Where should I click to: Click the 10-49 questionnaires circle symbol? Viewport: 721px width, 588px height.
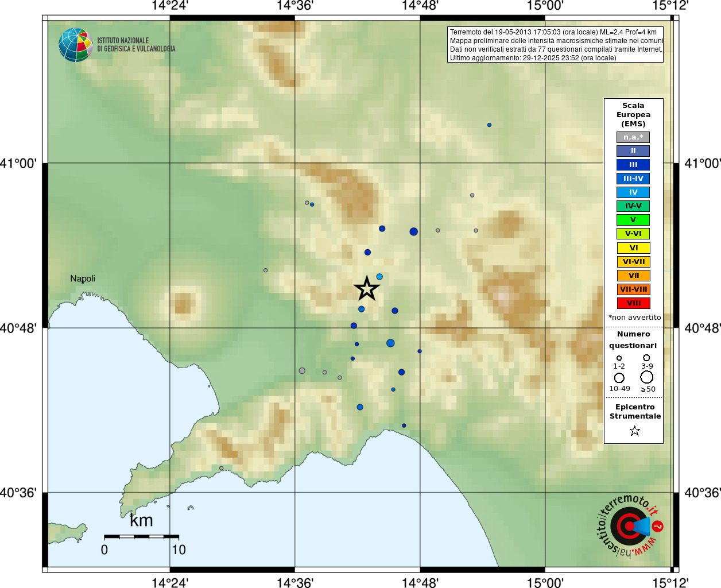tap(619, 378)
